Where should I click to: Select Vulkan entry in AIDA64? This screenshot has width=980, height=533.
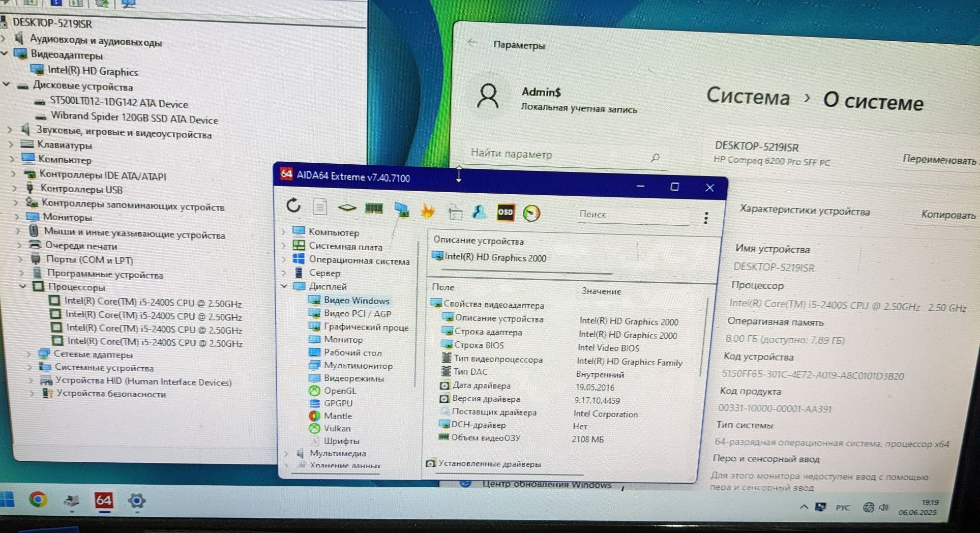click(x=337, y=428)
